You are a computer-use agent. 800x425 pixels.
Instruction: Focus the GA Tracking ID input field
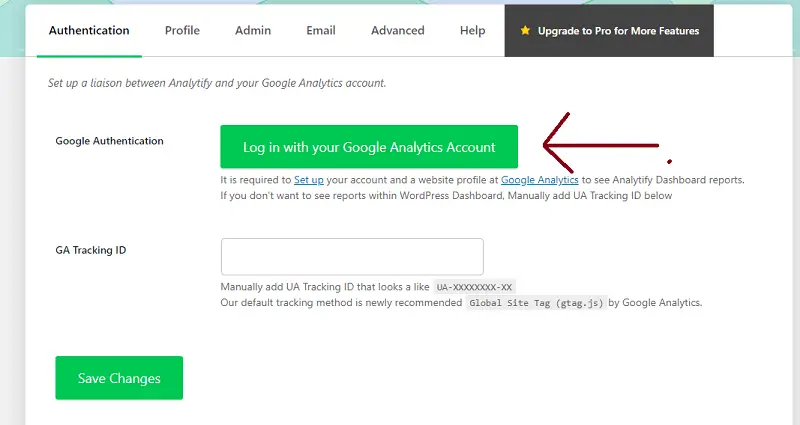click(352, 256)
